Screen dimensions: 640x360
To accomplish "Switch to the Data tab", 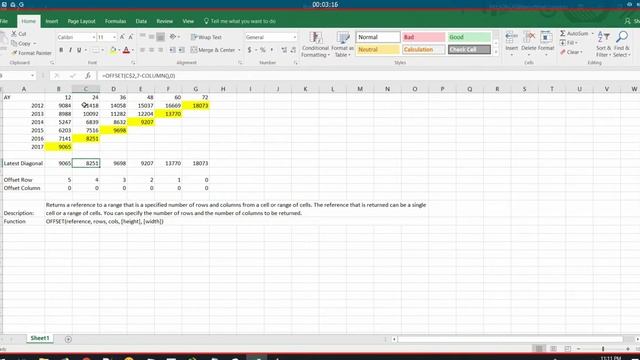I will click(141, 21).
